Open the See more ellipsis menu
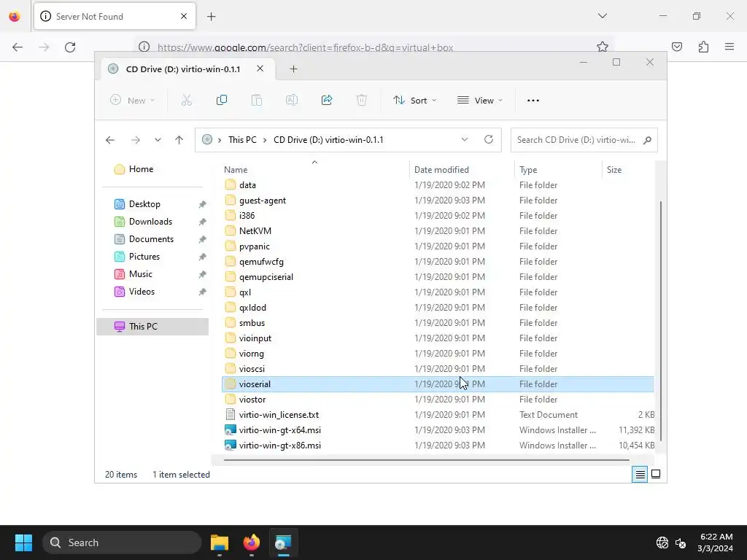Screen dimensions: 747x560 point(533,101)
